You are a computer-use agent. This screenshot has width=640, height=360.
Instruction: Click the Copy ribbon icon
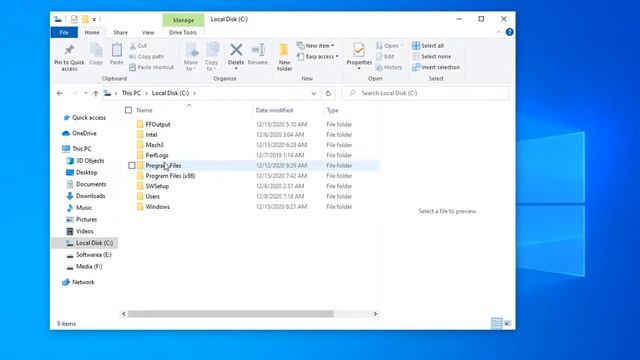click(x=96, y=50)
